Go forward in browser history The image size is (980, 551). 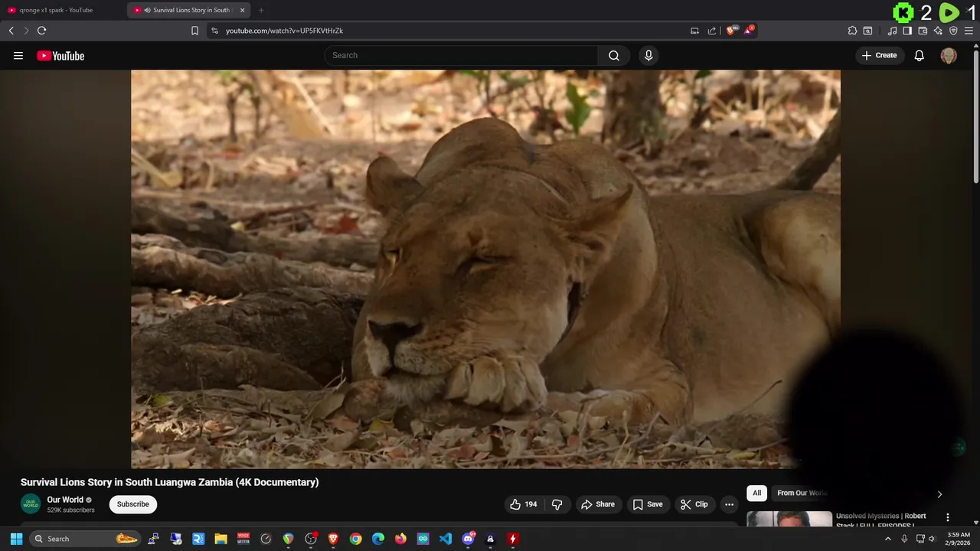26,31
